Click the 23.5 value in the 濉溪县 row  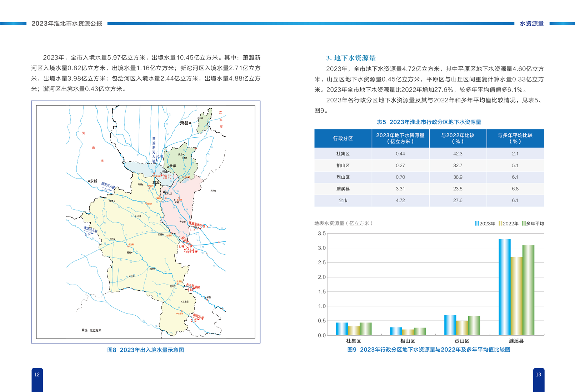458,189
